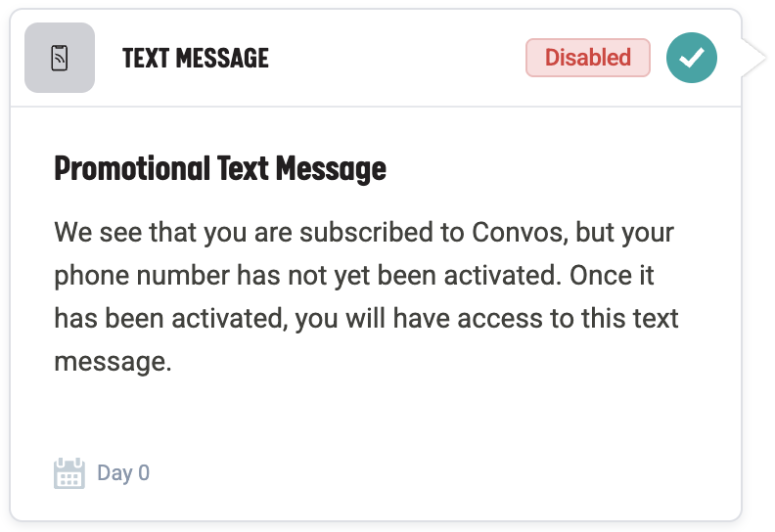Open the Promotional Text Message title
Image resolution: width=775 pixels, height=532 pixels.
[x=220, y=169]
